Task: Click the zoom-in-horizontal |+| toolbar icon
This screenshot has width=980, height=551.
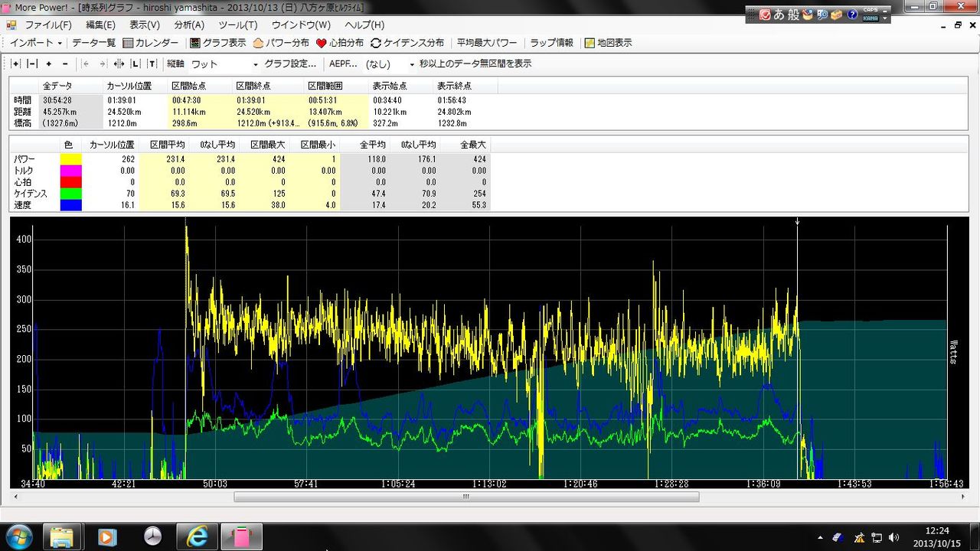Action: pyautogui.click(x=16, y=64)
